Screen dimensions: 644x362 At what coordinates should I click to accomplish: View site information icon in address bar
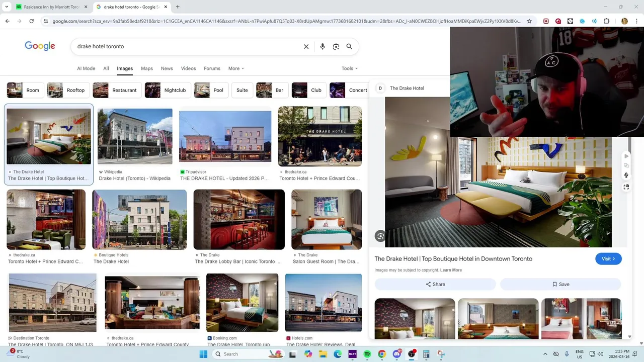pyautogui.click(x=46, y=21)
